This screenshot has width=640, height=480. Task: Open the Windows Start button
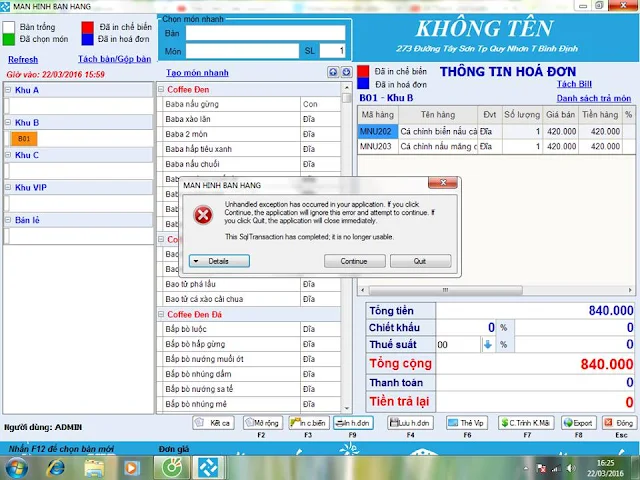16,468
